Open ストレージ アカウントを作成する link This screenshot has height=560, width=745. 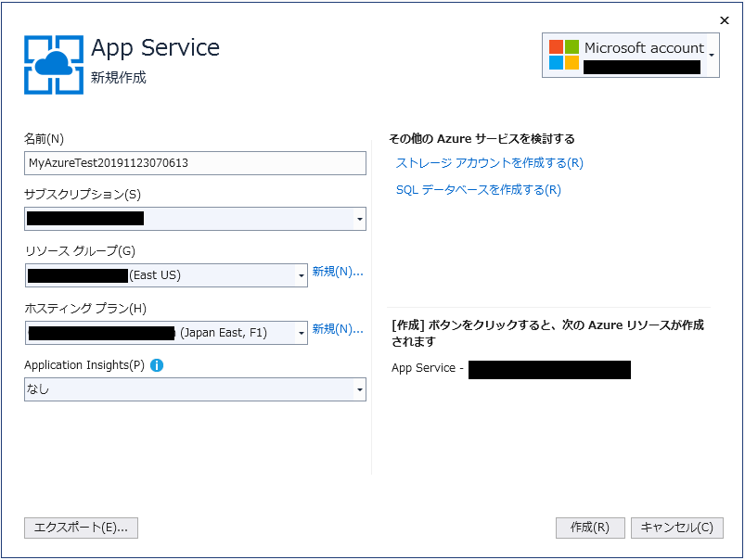pos(489,163)
